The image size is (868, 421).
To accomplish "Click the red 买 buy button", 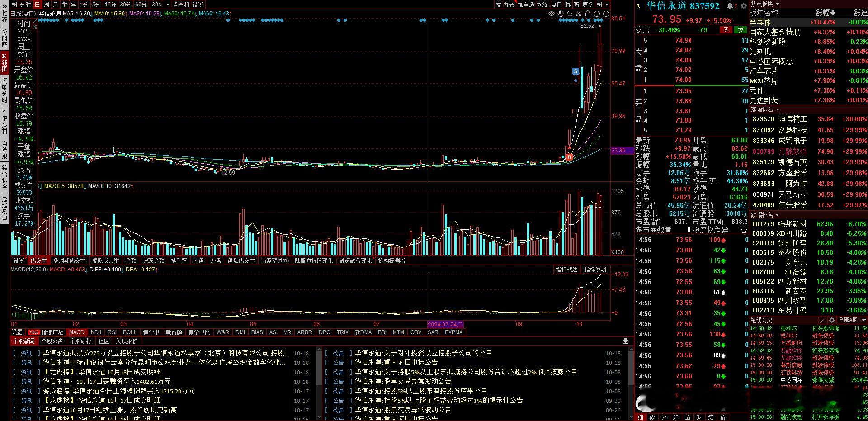I will pyautogui.click(x=726, y=30).
